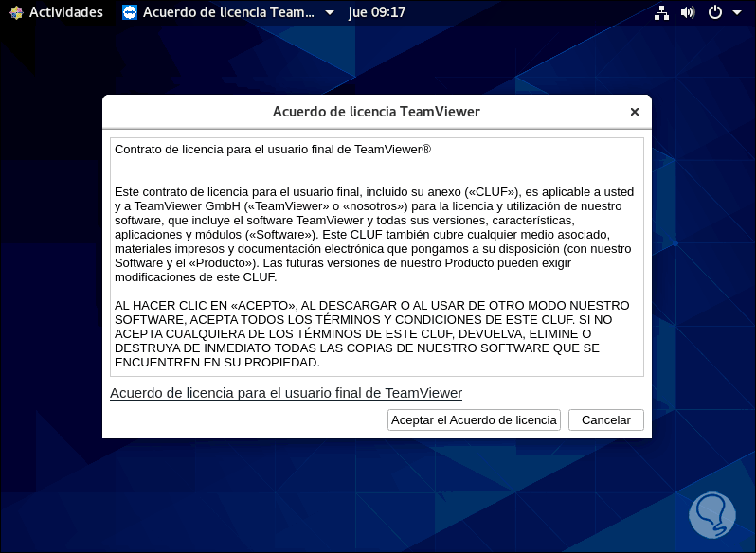
Task: Close the TeamViewer license dialog
Action: click(x=635, y=112)
